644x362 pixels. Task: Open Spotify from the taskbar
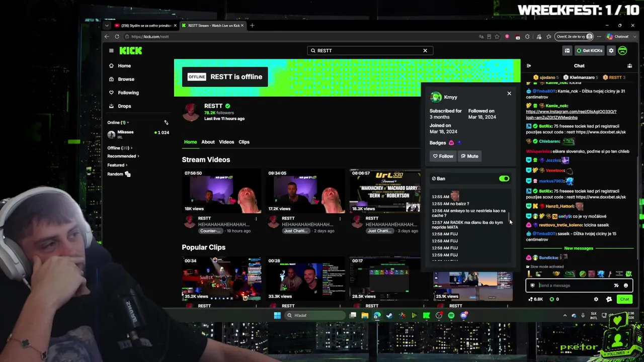(x=451, y=315)
